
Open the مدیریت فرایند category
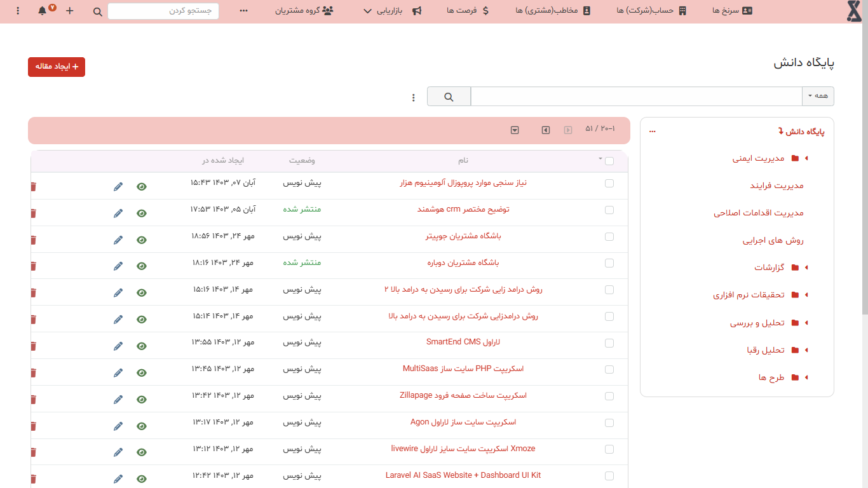pyautogui.click(x=777, y=186)
